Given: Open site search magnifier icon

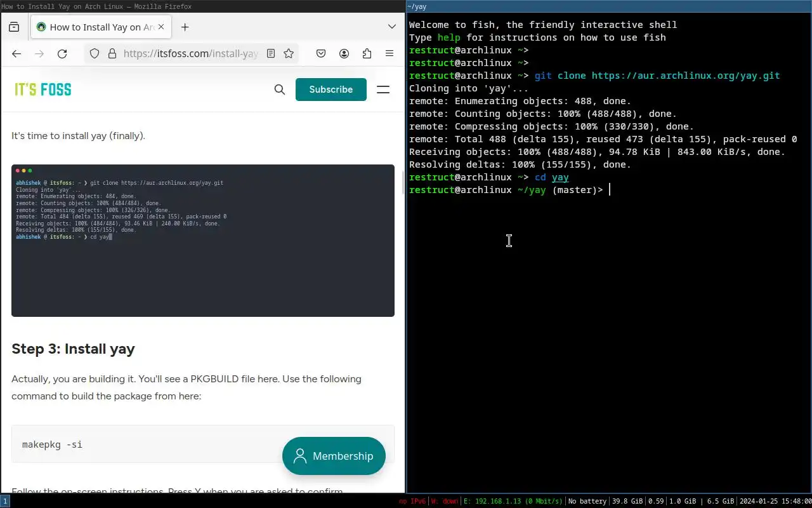Looking at the screenshot, I should point(280,90).
